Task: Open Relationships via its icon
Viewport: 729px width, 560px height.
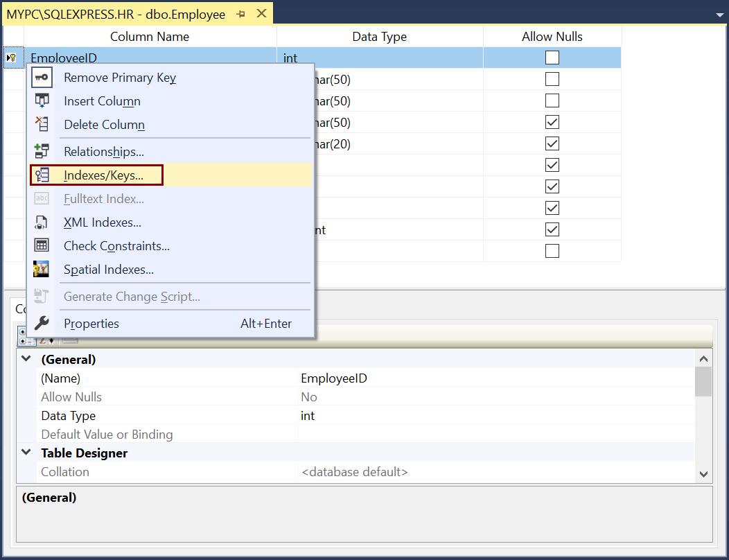Action: [x=42, y=151]
